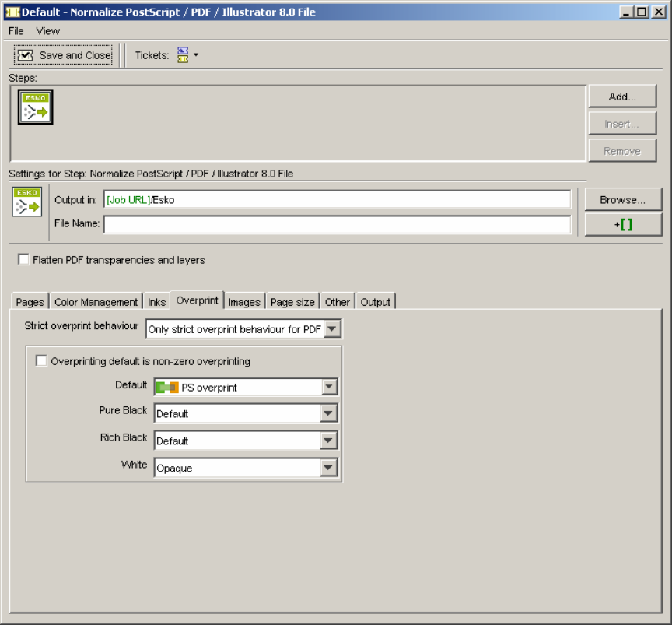This screenshot has width=672, height=625.
Task: Switch to the Color Management tab
Action: point(96,302)
